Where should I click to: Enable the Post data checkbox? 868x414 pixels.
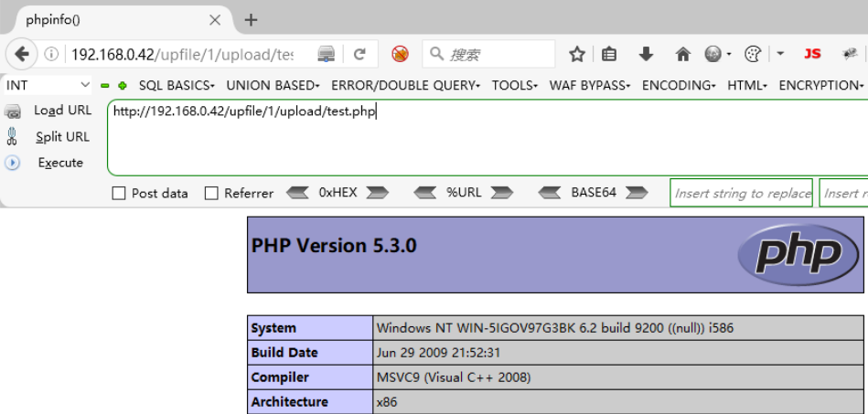coord(119,193)
